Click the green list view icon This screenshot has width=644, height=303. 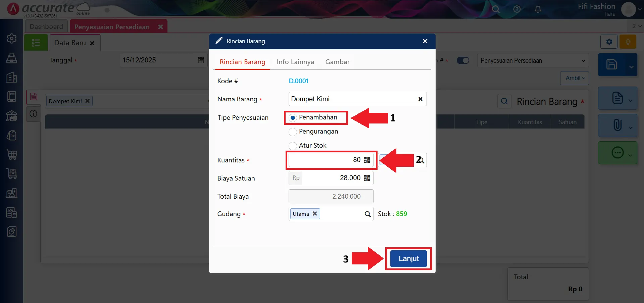[36, 43]
